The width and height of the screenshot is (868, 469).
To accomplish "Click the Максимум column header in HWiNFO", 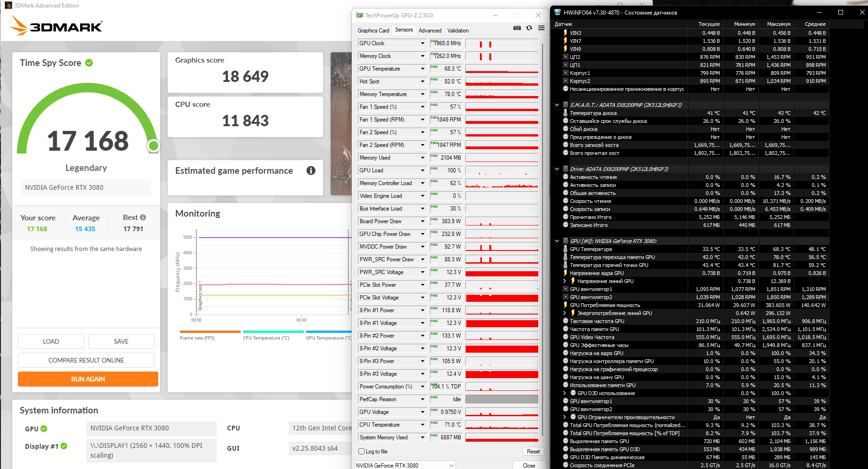I will (776, 24).
